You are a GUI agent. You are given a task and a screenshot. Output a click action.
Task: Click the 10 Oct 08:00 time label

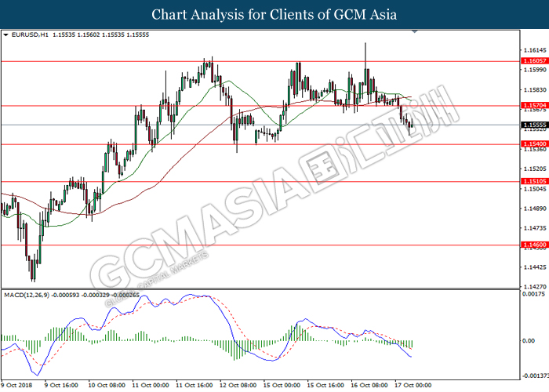107,386
